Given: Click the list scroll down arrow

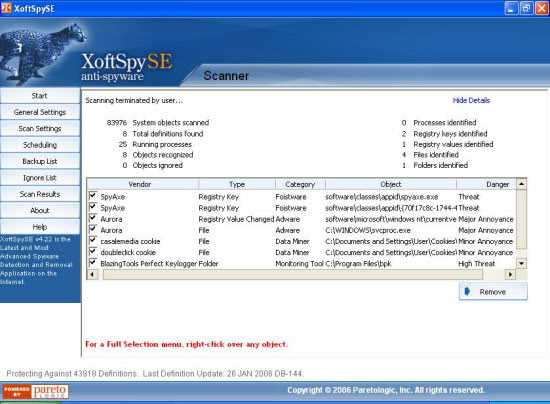Looking at the screenshot, I should 522,263.
